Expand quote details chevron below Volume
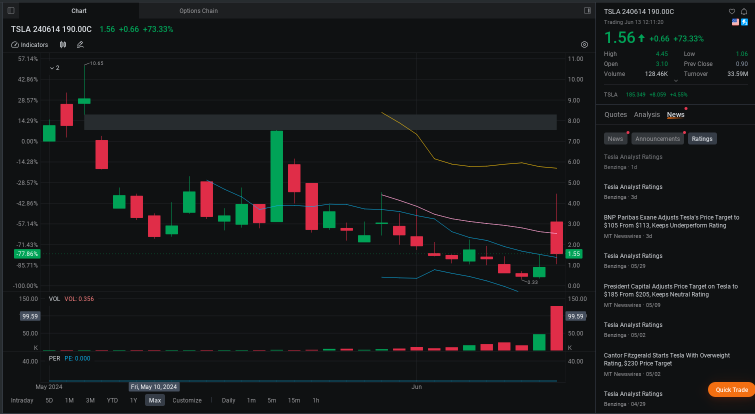 676,81
